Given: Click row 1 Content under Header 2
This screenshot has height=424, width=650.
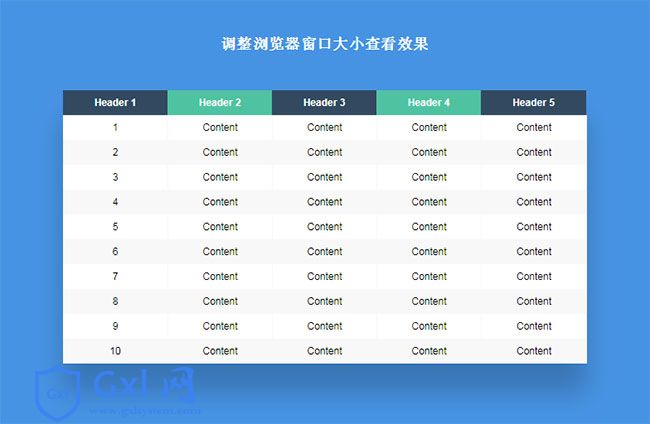Looking at the screenshot, I should (x=220, y=127).
